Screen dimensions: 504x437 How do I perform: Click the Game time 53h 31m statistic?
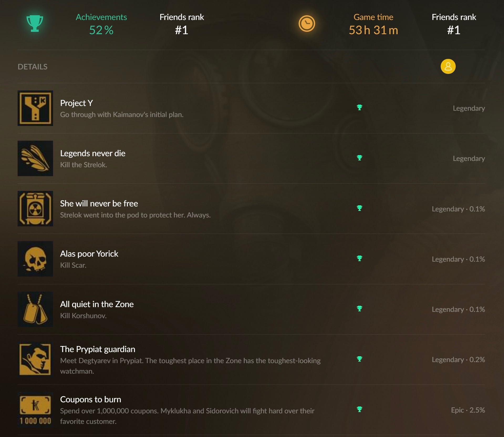pos(373,24)
